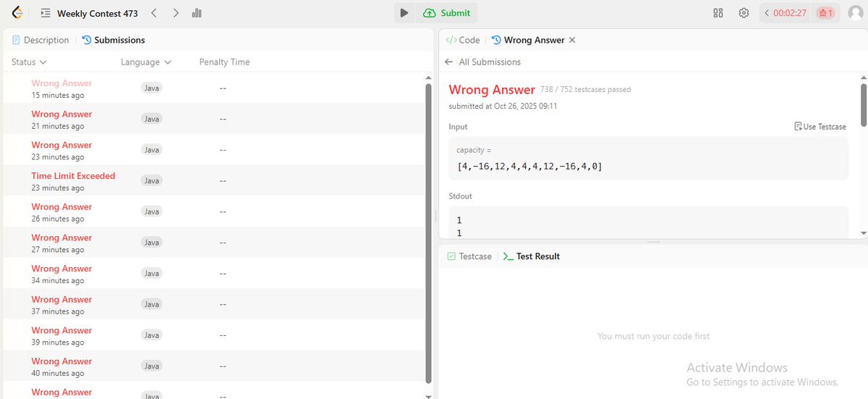Image resolution: width=868 pixels, height=399 pixels.
Task: Open the problem list panel icon
Action: [x=46, y=13]
